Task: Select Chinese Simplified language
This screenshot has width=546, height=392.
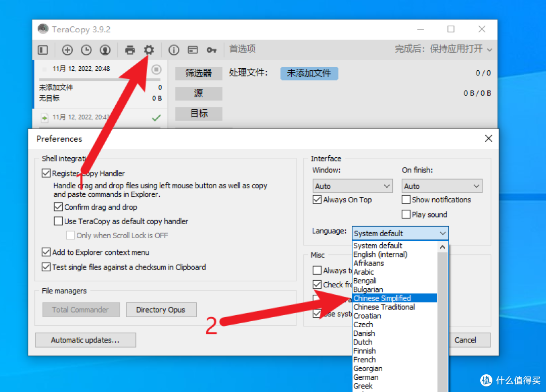Action: 394,298
